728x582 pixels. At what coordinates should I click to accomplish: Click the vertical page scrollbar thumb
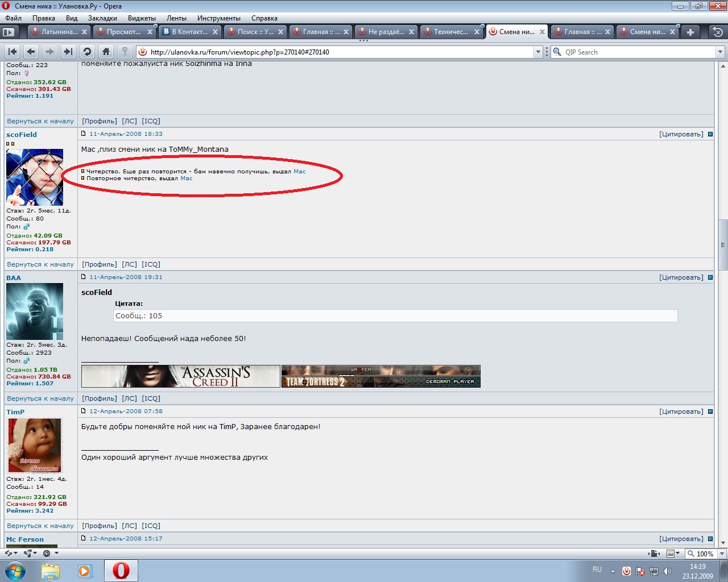coord(723,245)
